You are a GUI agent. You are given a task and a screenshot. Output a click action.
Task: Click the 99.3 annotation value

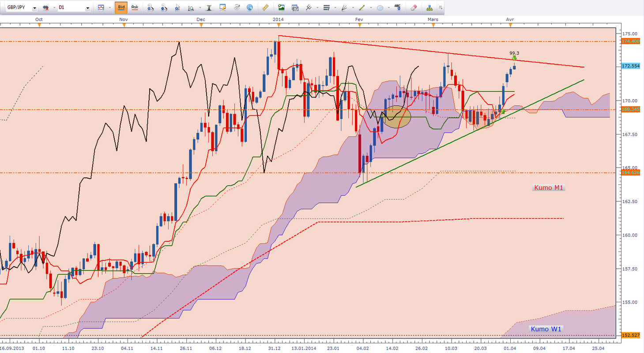(x=513, y=53)
